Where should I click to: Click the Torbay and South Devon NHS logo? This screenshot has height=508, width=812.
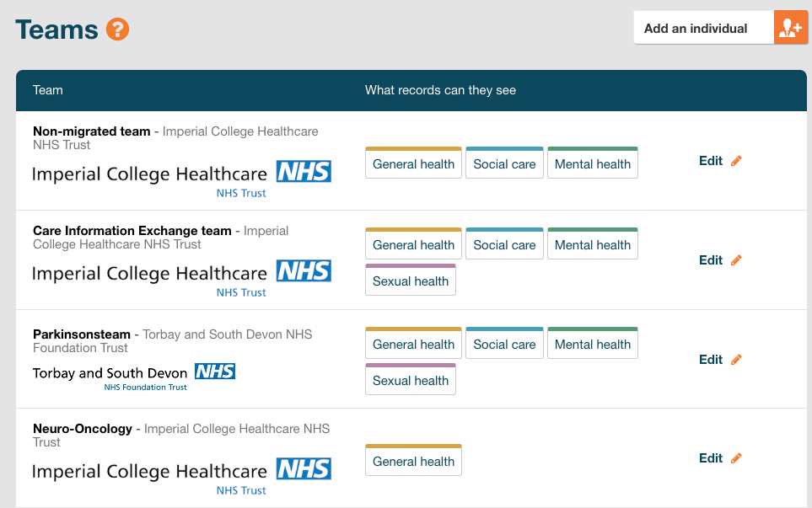pyautogui.click(x=133, y=378)
